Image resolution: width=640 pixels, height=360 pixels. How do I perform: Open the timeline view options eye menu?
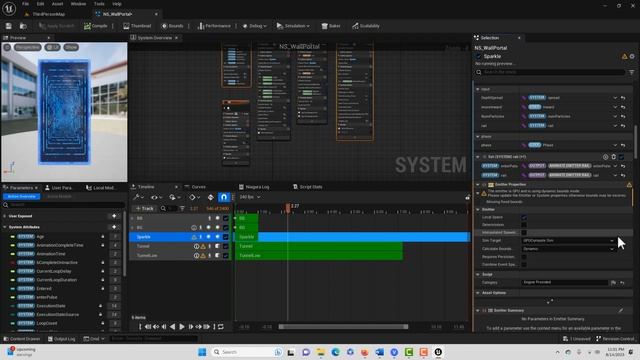[x=156, y=197]
